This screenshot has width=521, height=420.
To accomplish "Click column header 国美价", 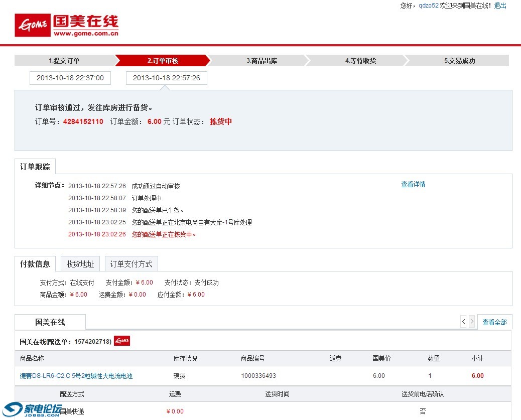I will pos(381,358).
